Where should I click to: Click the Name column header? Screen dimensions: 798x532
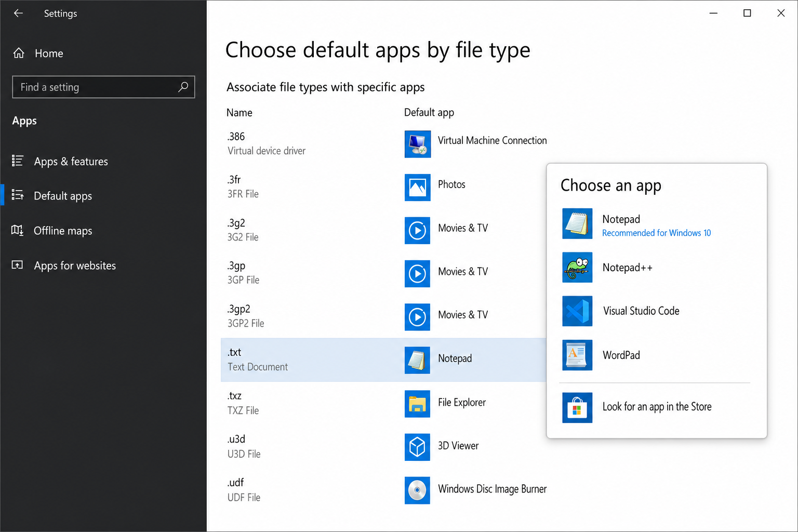coord(240,113)
